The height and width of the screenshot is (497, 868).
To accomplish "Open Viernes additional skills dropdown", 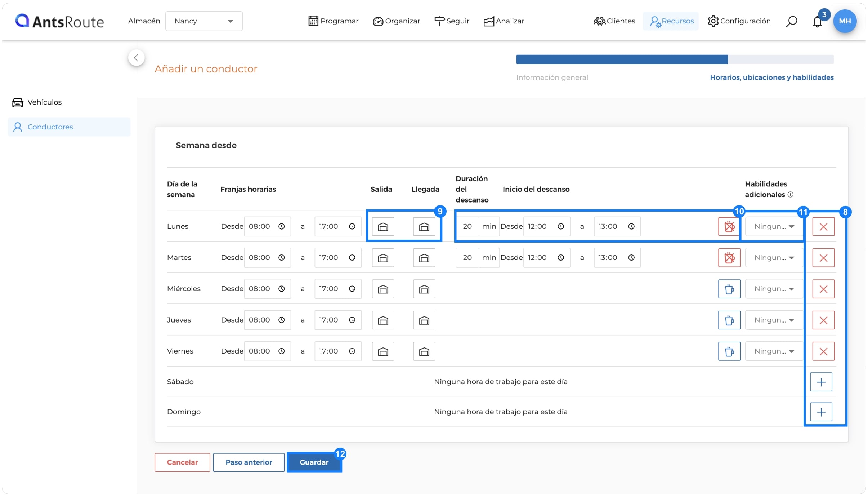I will [774, 351].
